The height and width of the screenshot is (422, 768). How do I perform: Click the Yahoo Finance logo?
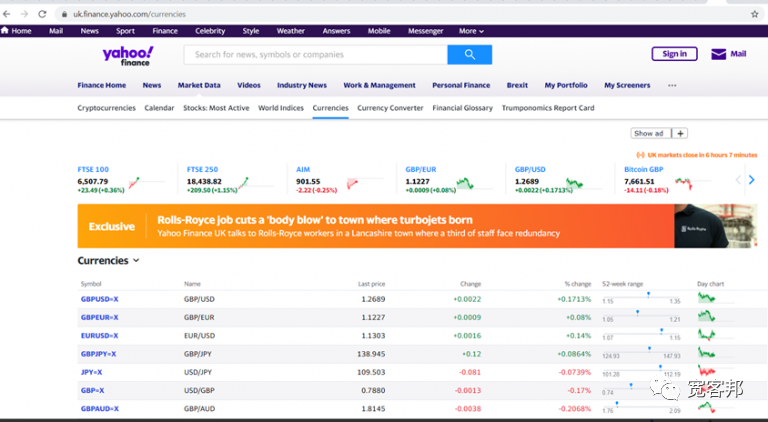127,56
